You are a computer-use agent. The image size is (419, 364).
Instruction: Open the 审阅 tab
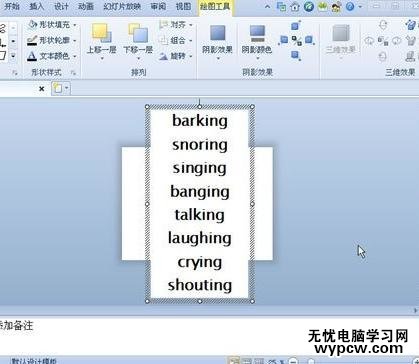click(x=158, y=6)
